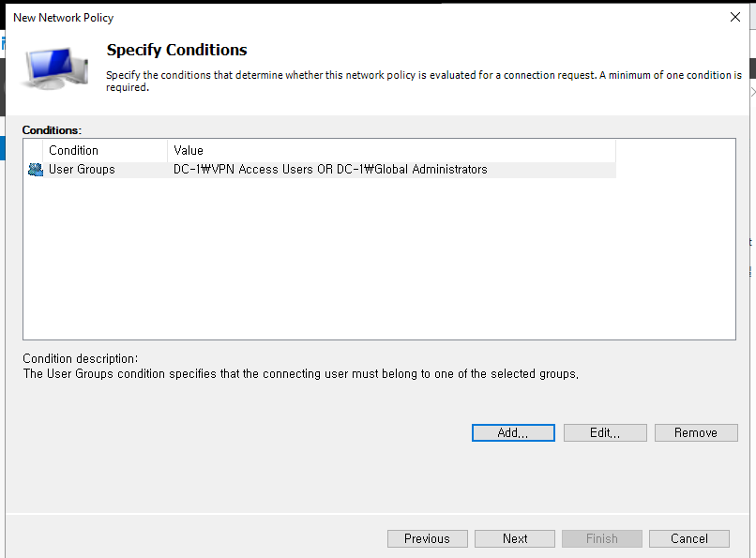Open the Edit... condition dialog
This screenshot has width=756, height=558.
tap(605, 432)
